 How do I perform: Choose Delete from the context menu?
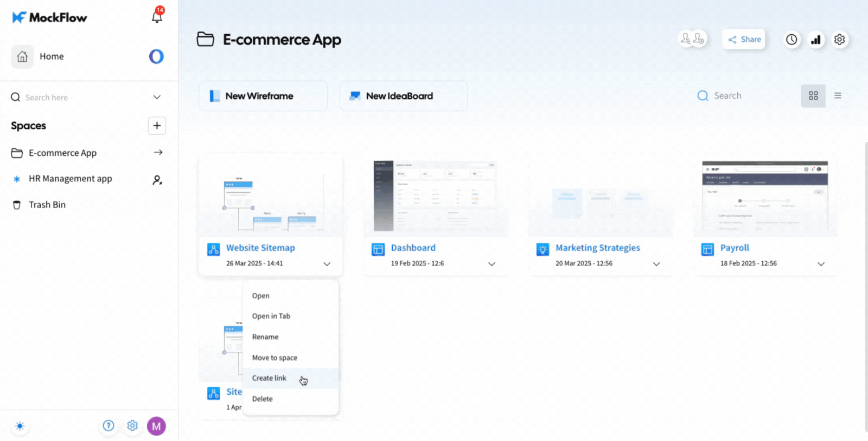(x=290, y=399)
